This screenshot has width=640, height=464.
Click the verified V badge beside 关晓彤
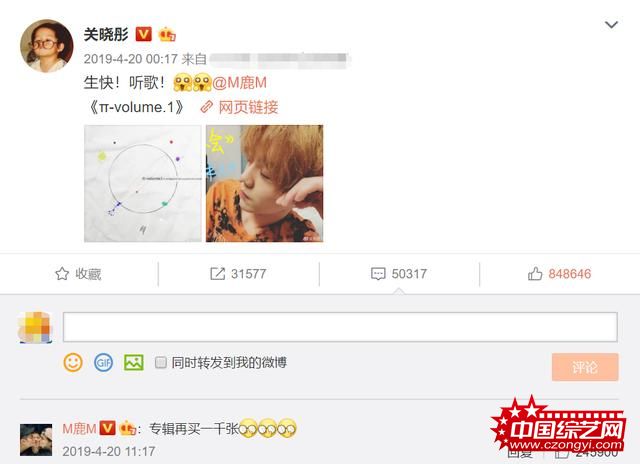[x=143, y=34]
